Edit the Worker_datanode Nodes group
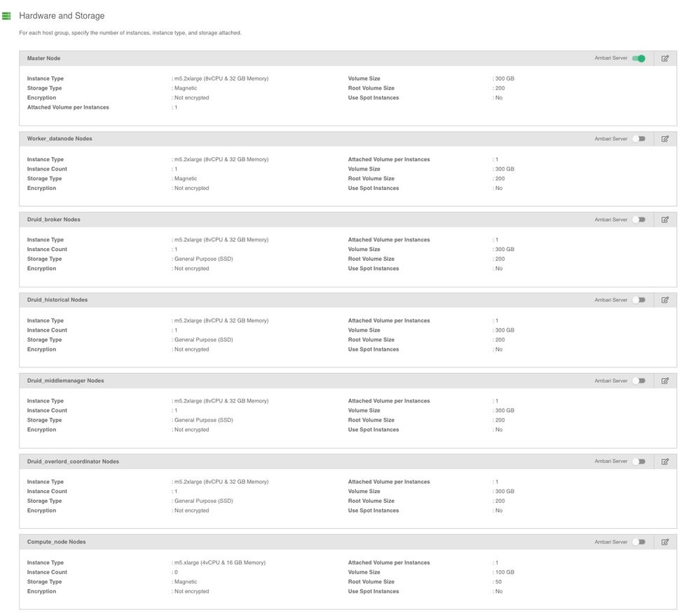The width and height of the screenshot is (700, 615). tap(665, 139)
